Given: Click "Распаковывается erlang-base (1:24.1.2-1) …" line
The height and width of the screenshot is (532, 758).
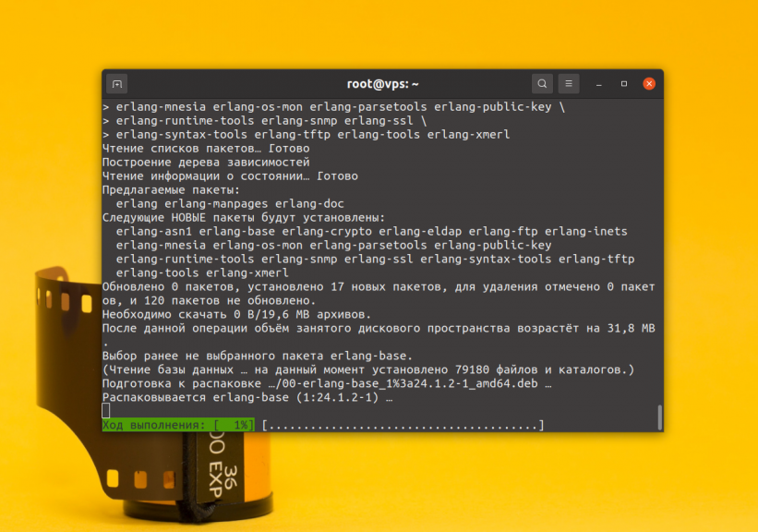Looking at the screenshot, I should click(x=247, y=397).
